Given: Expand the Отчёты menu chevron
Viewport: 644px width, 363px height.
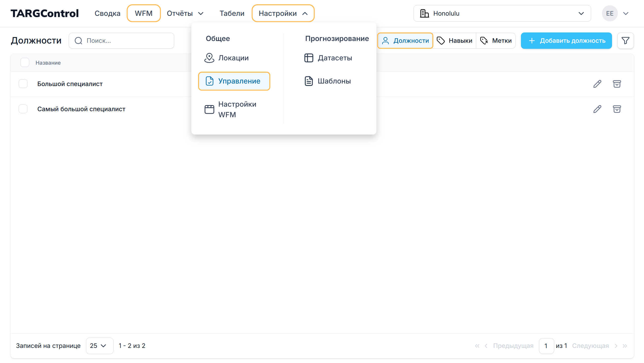Looking at the screenshot, I should click(201, 13).
